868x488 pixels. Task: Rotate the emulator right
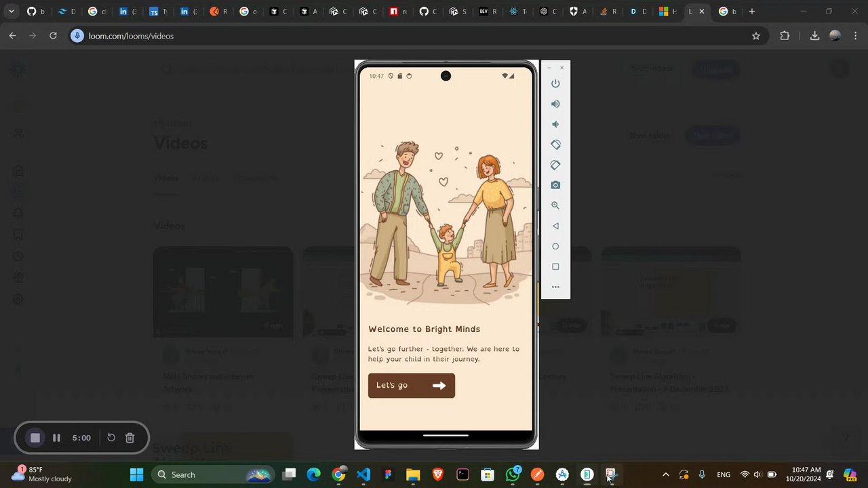pyautogui.click(x=555, y=165)
